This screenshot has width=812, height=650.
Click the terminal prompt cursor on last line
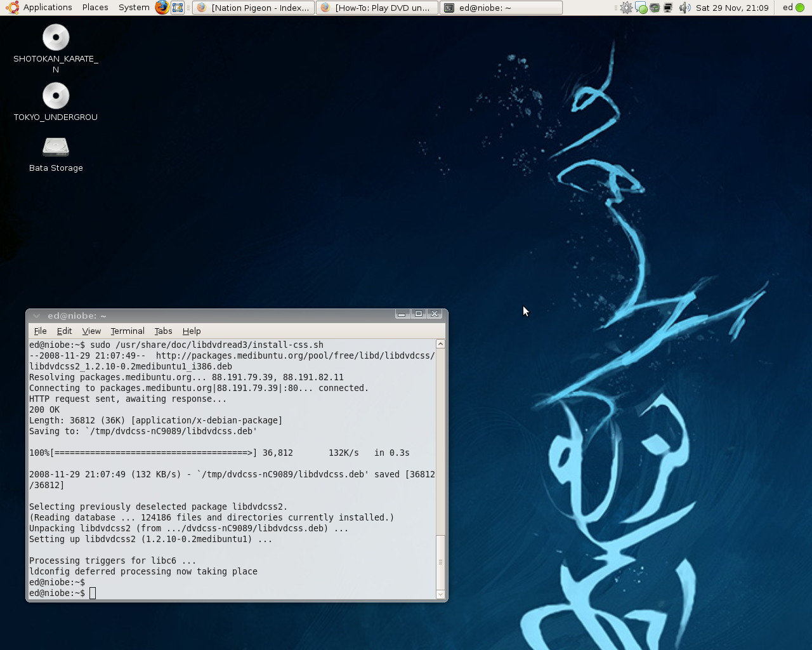pos(93,593)
